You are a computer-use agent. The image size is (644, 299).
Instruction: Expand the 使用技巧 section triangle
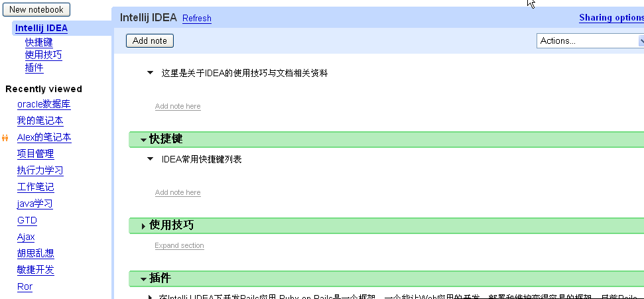[143, 226]
